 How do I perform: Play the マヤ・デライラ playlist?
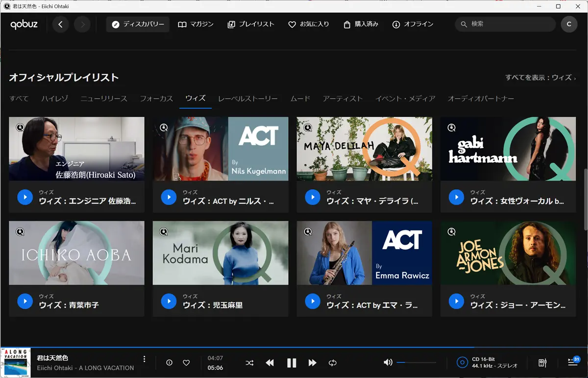click(x=313, y=197)
